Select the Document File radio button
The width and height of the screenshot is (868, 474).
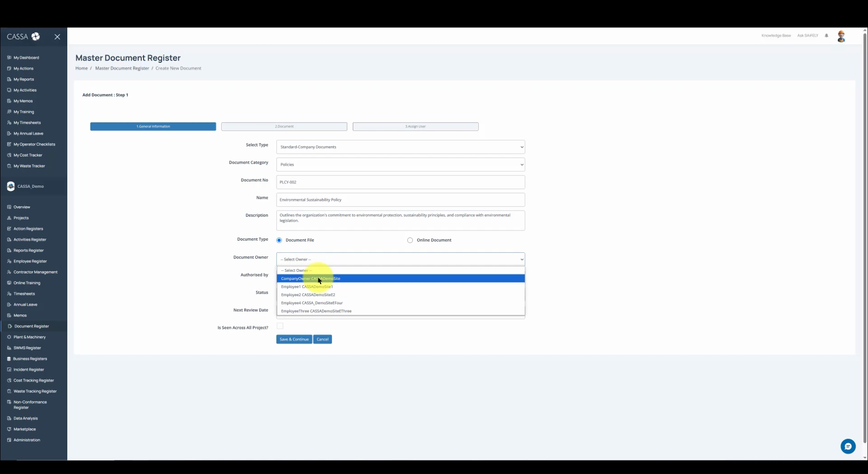tap(279, 240)
